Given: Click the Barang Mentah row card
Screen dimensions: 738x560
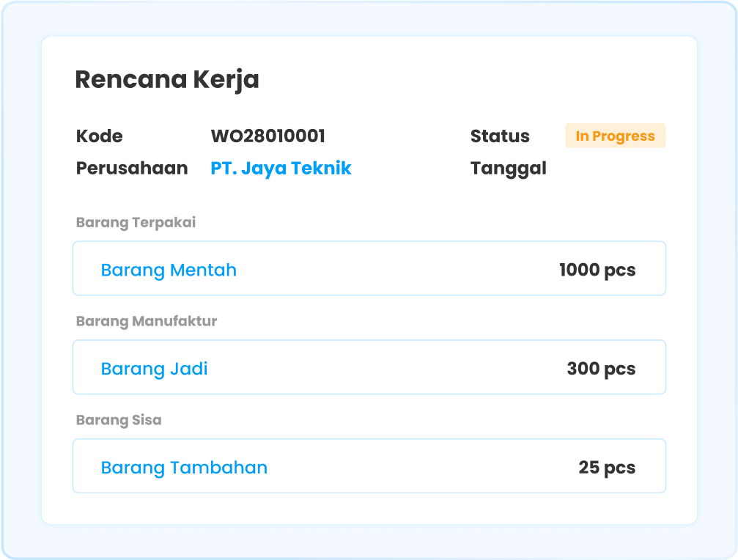Looking at the screenshot, I should tap(369, 268).
